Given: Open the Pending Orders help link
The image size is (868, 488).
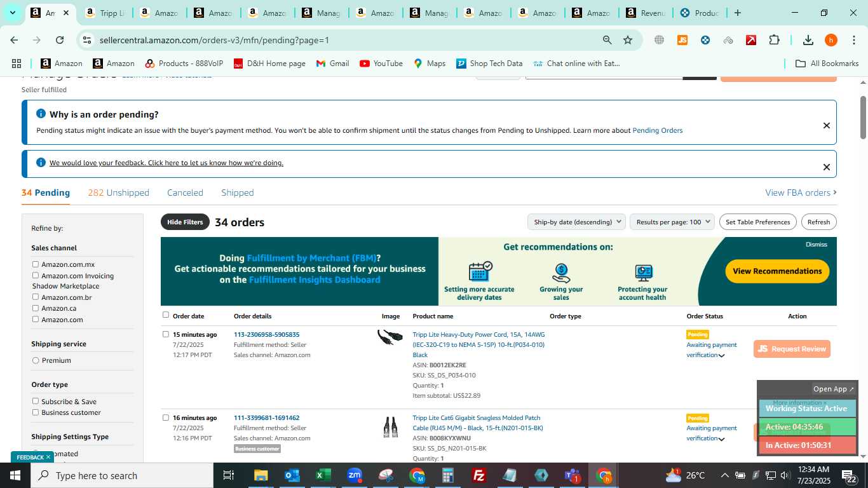Looking at the screenshot, I should pyautogui.click(x=657, y=130).
